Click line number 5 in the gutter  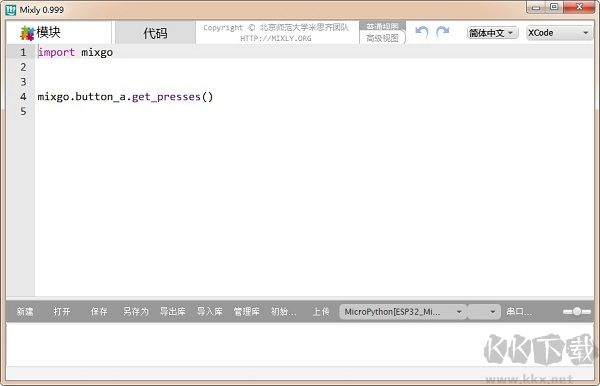[23, 111]
